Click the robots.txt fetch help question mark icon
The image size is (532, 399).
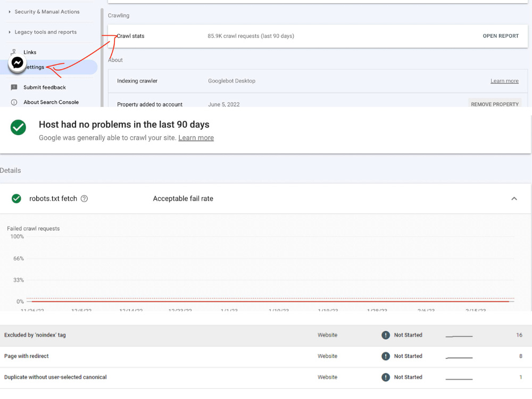[x=84, y=198]
